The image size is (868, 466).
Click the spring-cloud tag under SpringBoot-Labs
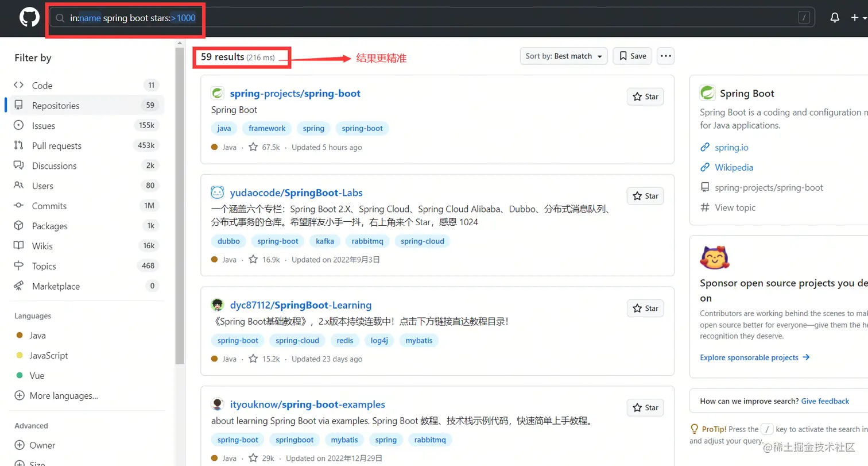[423, 241]
